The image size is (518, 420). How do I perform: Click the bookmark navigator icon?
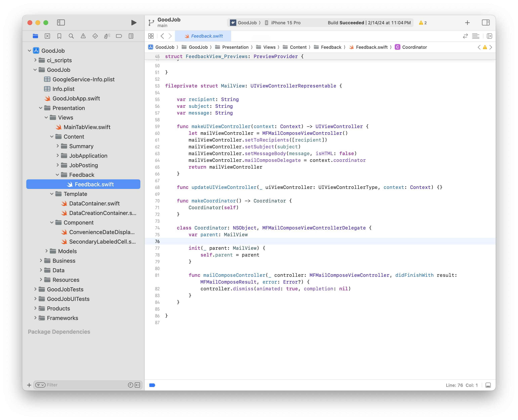(x=59, y=36)
